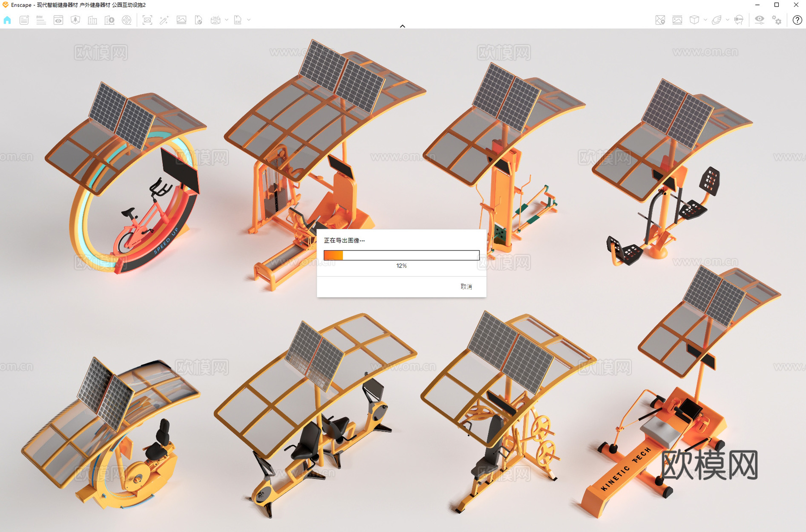
Task: Click the screenshot capture icon
Action: (x=147, y=20)
